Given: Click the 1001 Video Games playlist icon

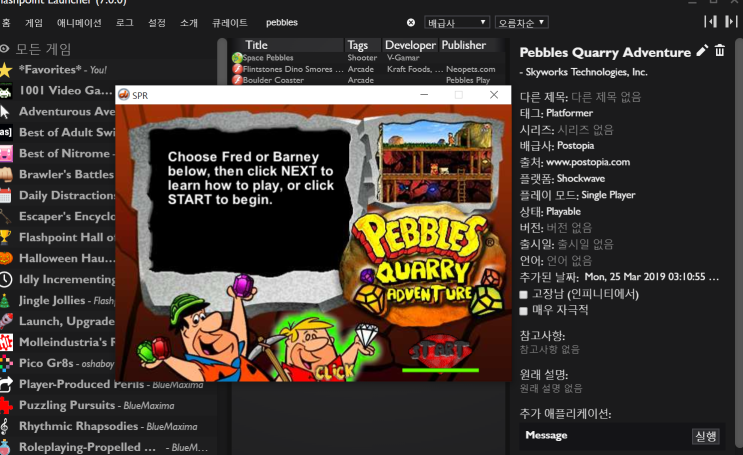Looking at the screenshot, I should pos(6,91).
